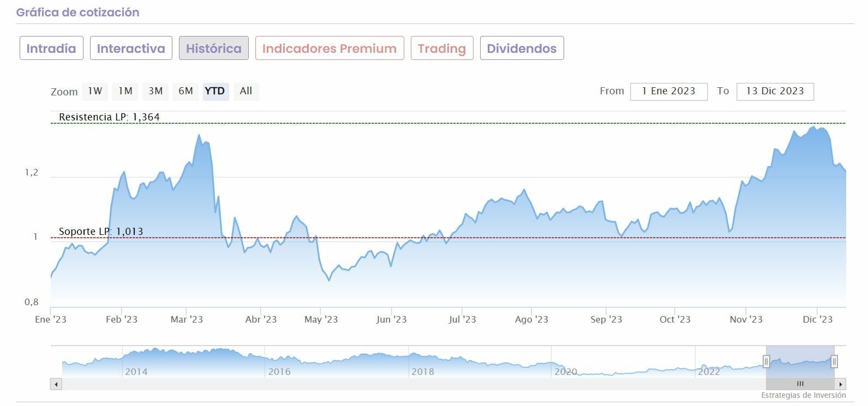Choose the 3M zoom range

tap(155, 91)
